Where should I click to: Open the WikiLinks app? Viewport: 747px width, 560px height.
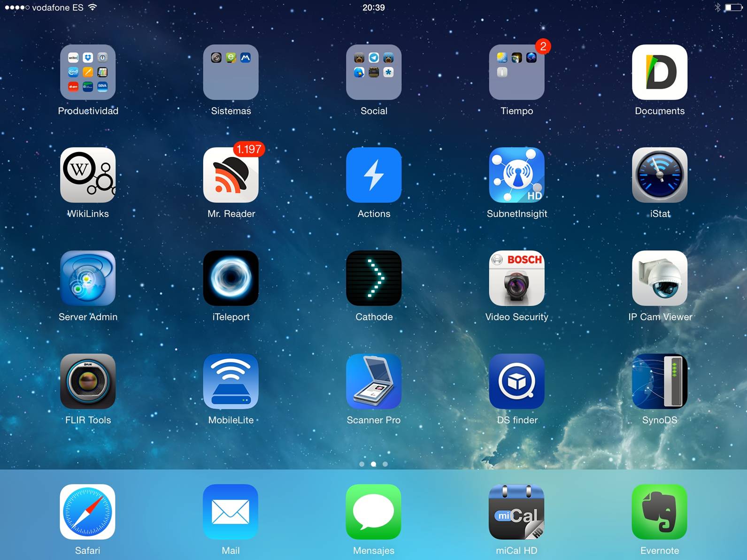pos(88,175)
